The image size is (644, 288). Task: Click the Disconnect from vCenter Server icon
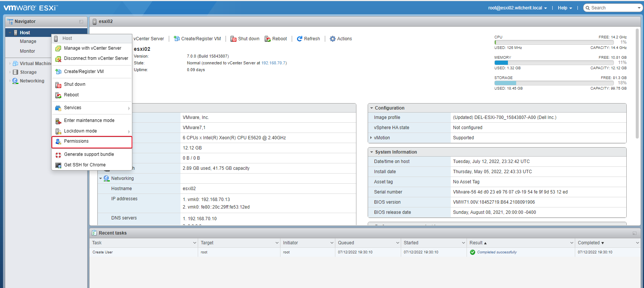[x=58, y=59]
